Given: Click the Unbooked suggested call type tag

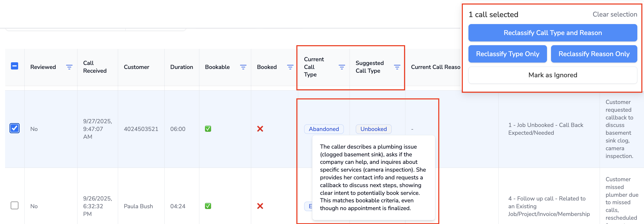Looking at the screenshot, I should coord(373,129).
